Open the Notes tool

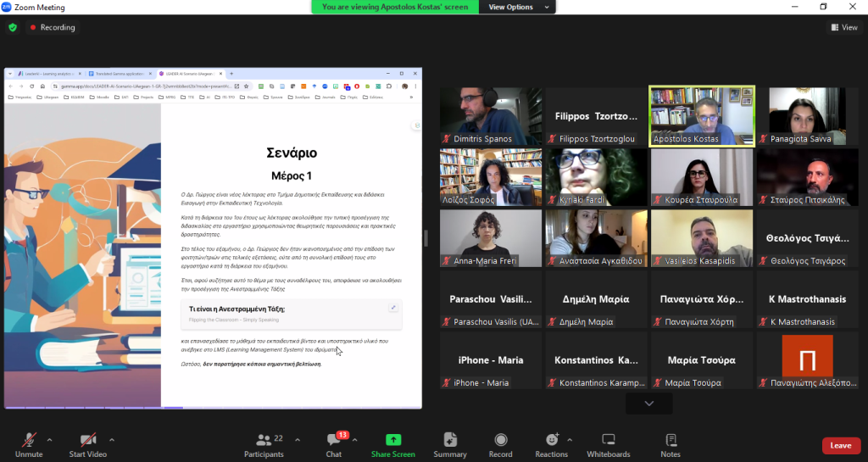coord(670,440)
